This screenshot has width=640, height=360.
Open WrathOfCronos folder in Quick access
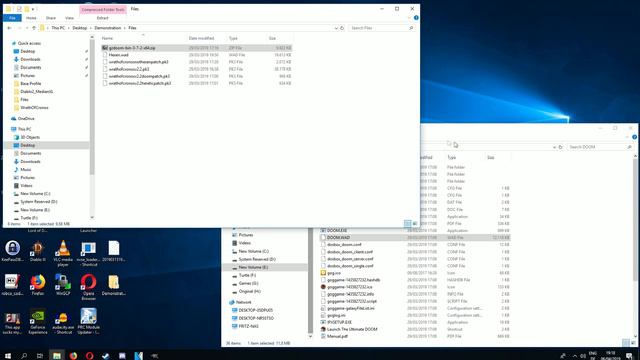(x=34, y=107)
